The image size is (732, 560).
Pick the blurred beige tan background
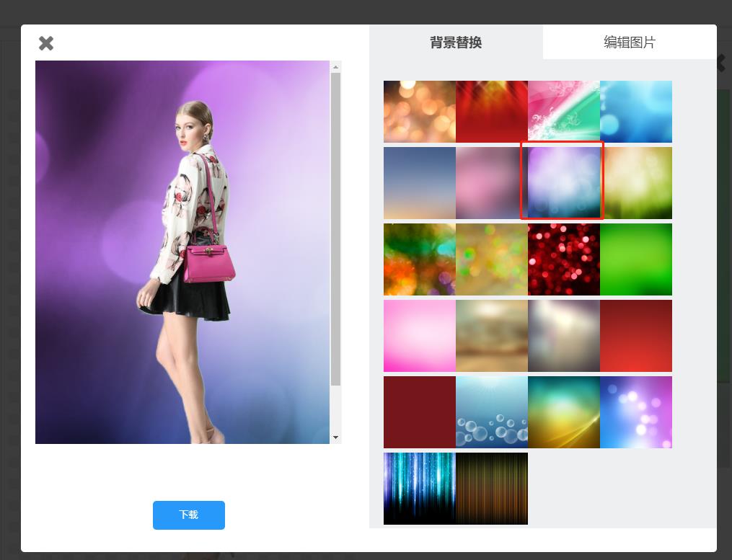492,336
